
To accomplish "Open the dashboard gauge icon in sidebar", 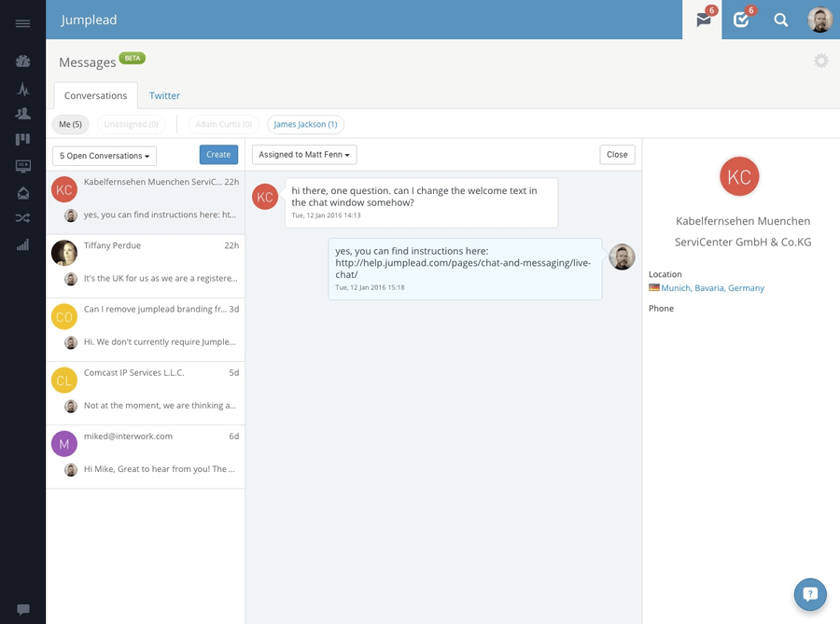I will pos(22,61).
